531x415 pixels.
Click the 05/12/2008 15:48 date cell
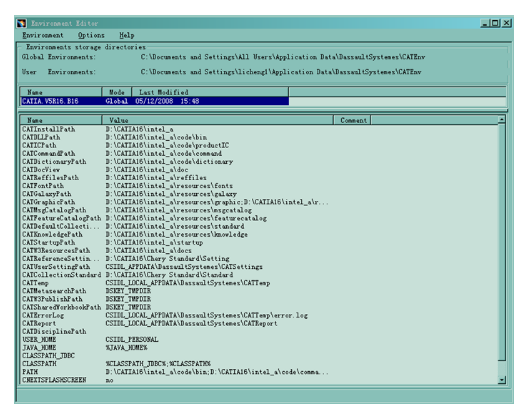tap(167, 101)
